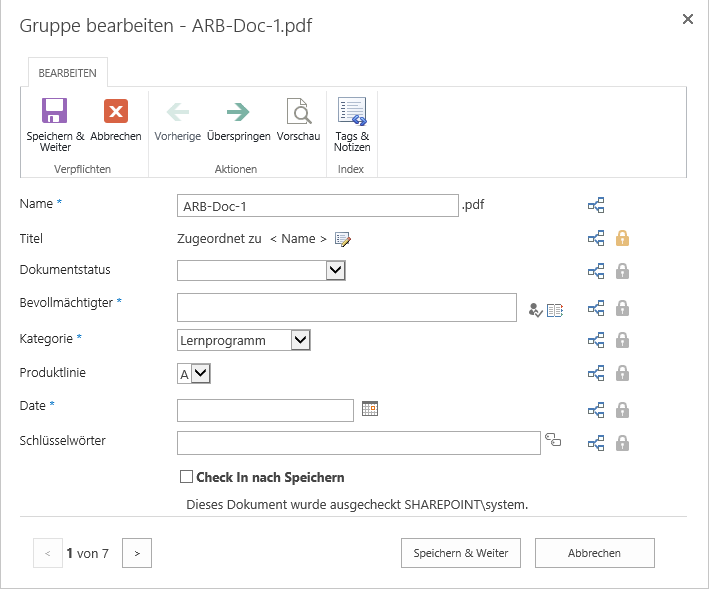Select the BEARBEITEN ribbon tab
The height and width of the screenshot is (589, 709).
pos(68,72)
